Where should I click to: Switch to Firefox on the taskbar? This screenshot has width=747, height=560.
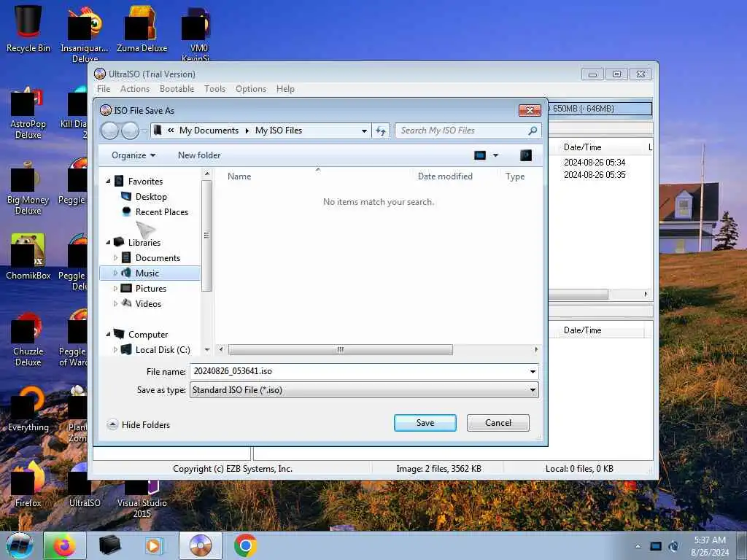(x=64, y=545)
